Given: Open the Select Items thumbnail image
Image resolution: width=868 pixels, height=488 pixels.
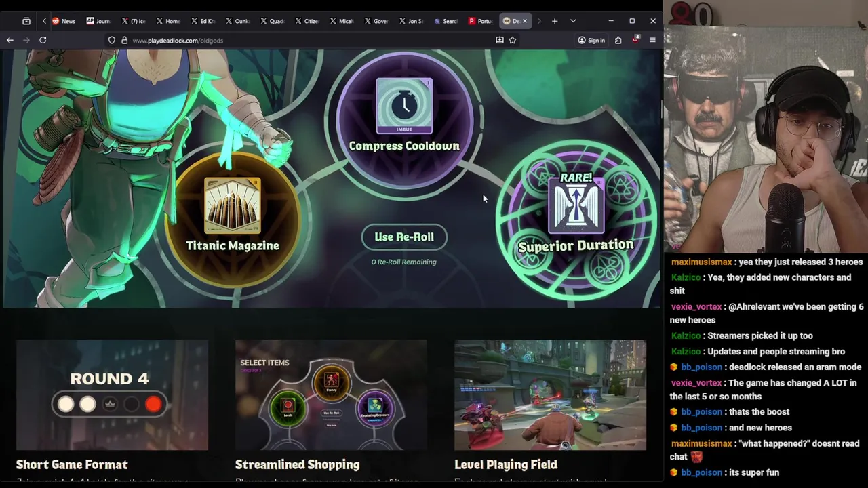Looking at the screenshot, I should coord(331,394).
